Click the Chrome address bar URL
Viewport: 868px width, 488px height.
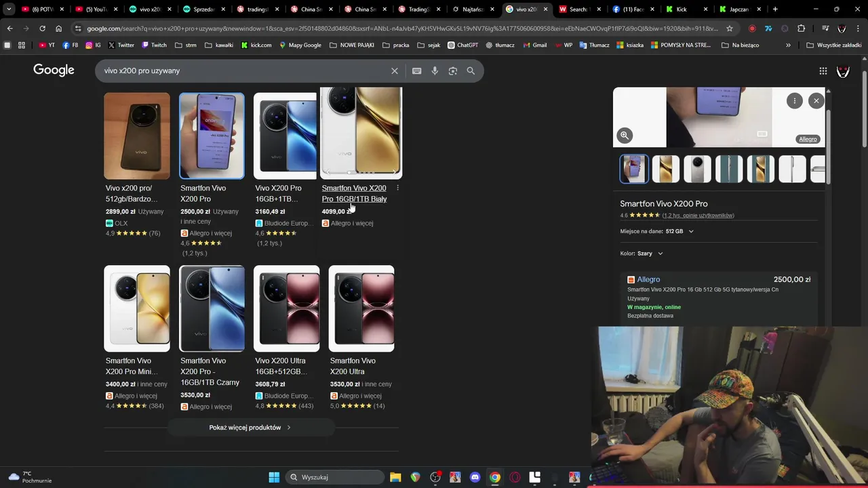click(x=402, y=28)
